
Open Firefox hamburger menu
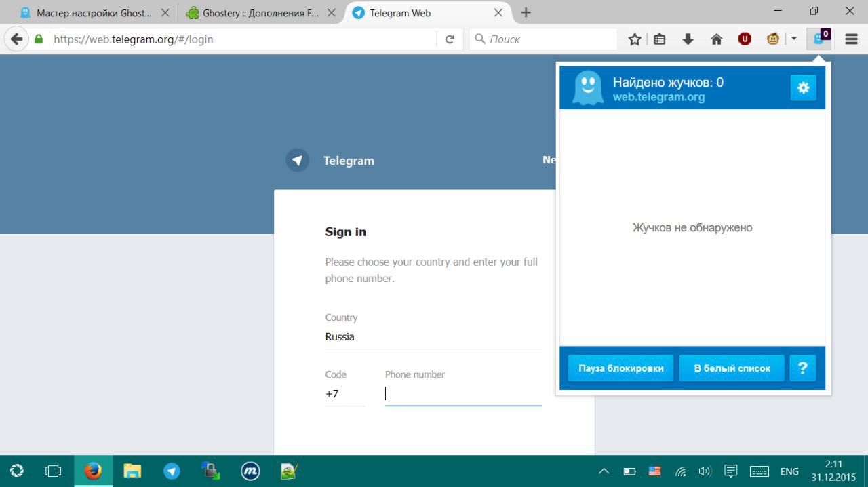[x=852, y=39]
